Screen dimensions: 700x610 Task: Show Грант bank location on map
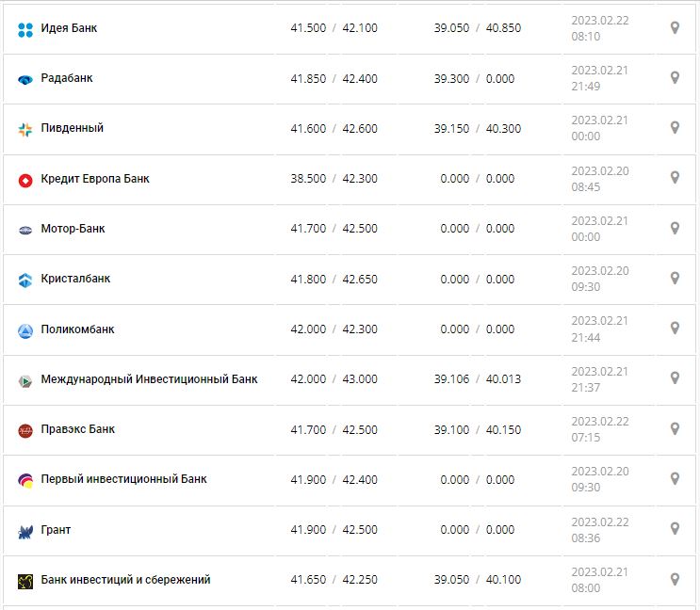point(675,529)
